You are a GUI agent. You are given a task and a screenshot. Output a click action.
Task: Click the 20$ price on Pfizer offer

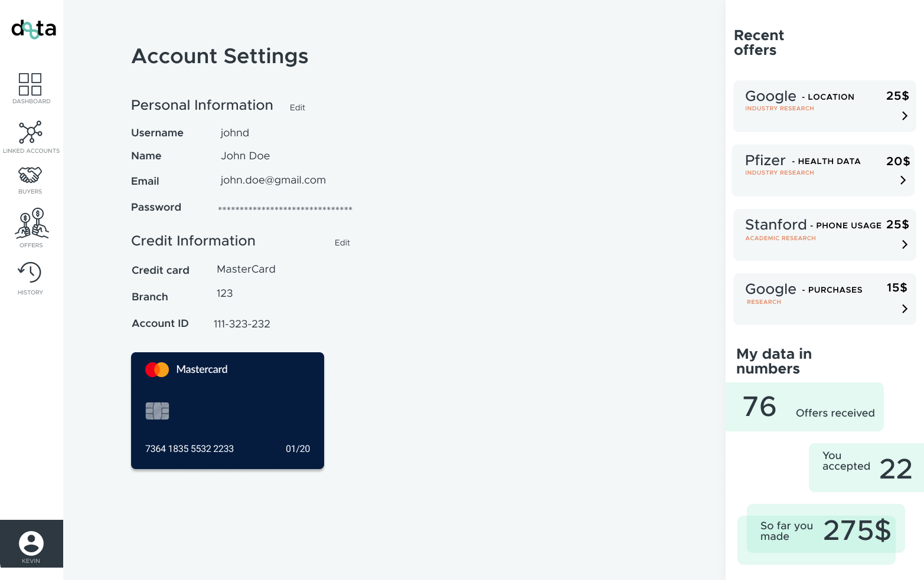pos(898,161)
